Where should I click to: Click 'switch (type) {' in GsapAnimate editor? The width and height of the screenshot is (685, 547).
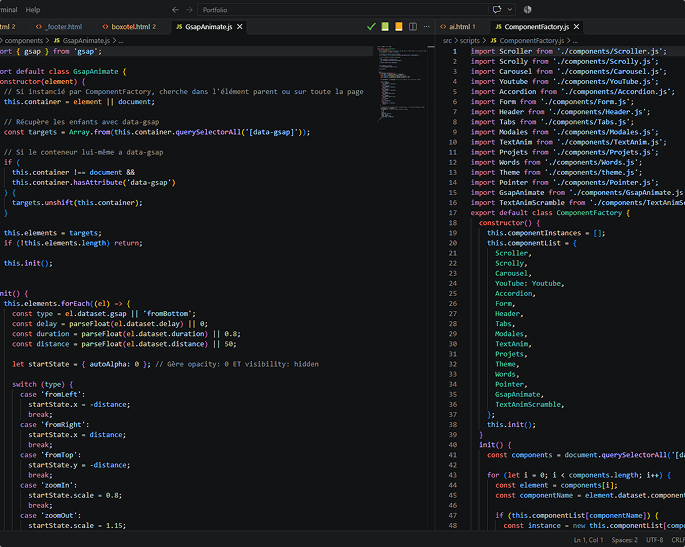42,384
